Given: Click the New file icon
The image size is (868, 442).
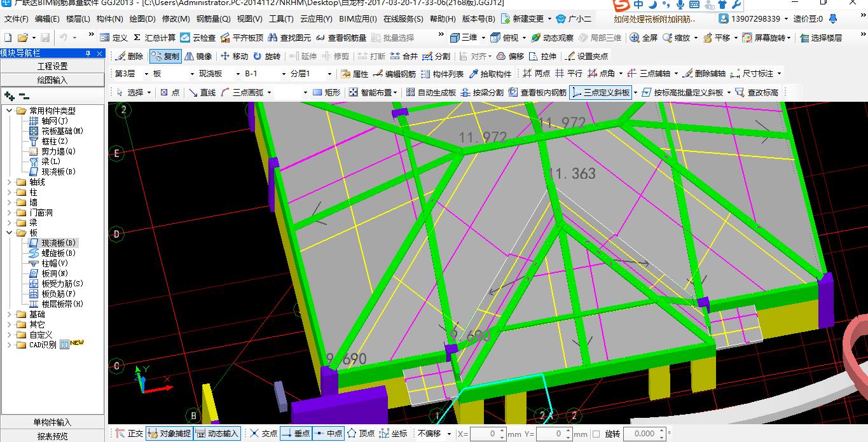Looking at the screenshot, I should click(x=7, y=38).
